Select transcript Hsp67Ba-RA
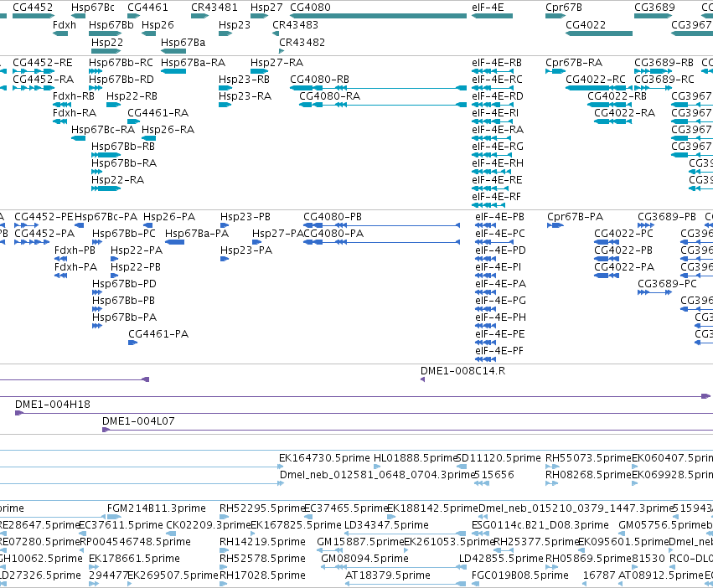The width and height of the screenshot is (713, 588). tap(194, 62)
